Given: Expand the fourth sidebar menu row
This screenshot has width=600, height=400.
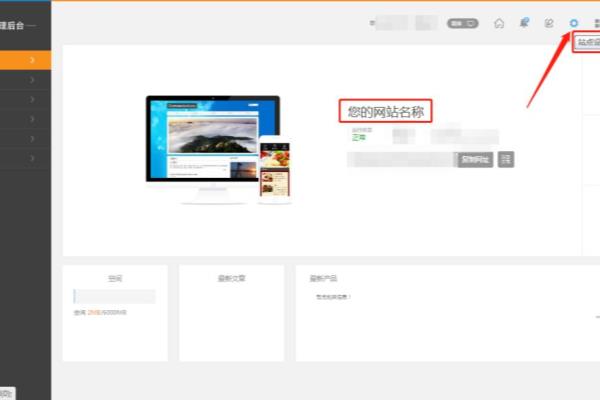Looking at the screenshot, I should [25, 119].
